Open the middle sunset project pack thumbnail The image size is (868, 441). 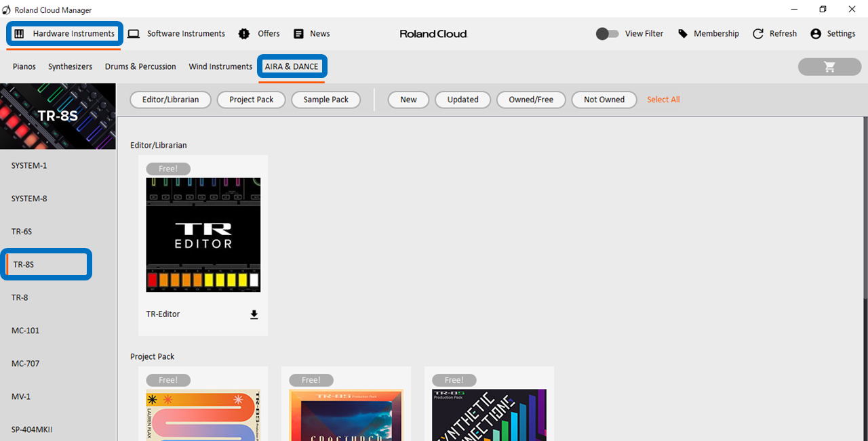[x=347, y=415]
